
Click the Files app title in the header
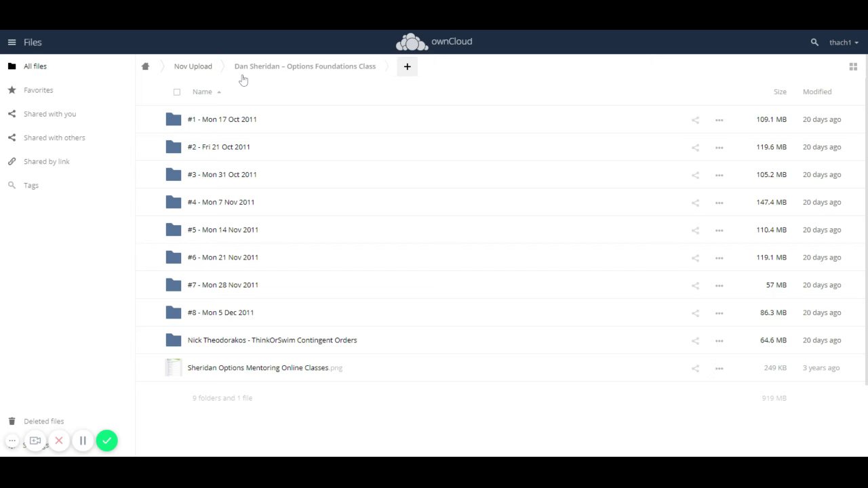point(33,42)
